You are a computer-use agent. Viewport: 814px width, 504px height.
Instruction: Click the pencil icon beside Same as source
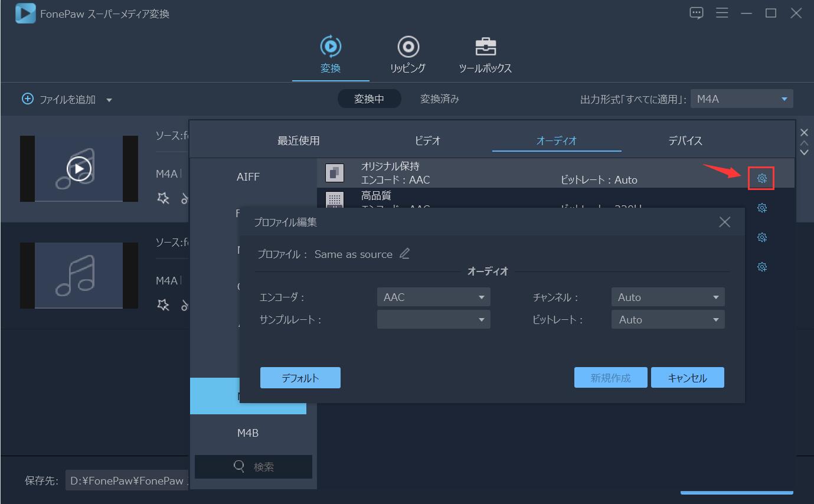[404, 254]
